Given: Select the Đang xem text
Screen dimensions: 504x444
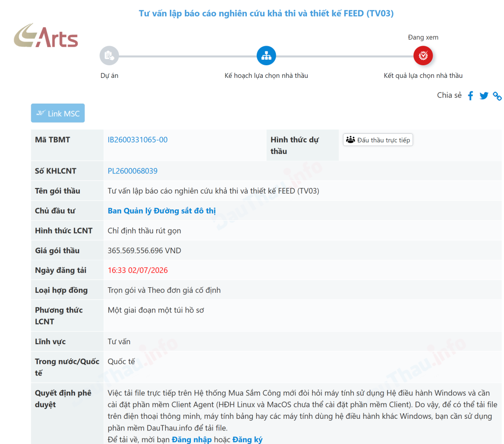Looking at the screenshot, I should (x=423, y=37).
